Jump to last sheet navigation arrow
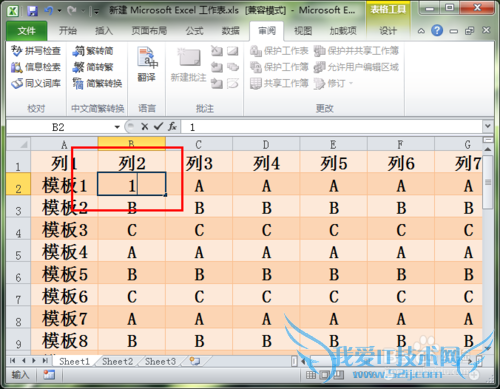 [x=45, y=360]
